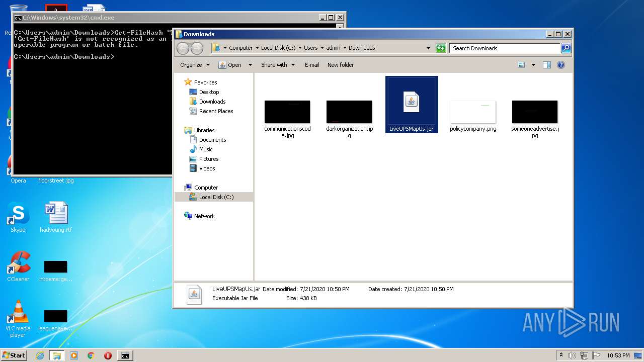Open the Organize menu
Image resolution: width=644 pixels, height=362 pixels.
pyautogui.click(x=195, y=65)
